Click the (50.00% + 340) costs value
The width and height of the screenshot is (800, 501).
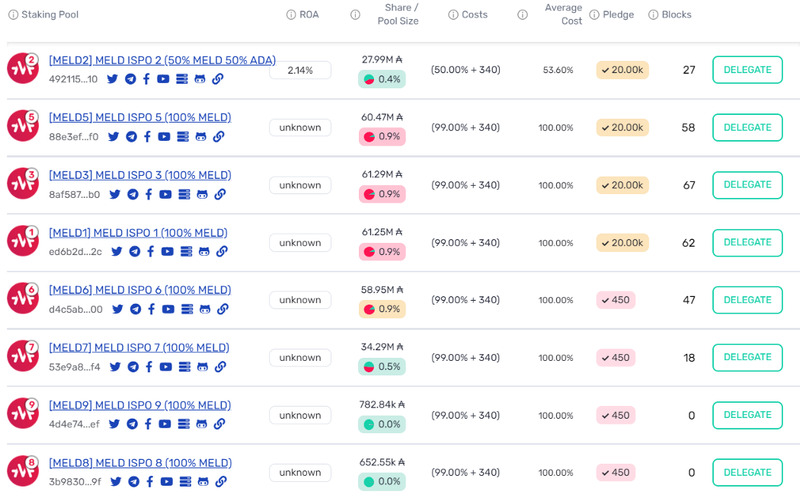click(465, 70)
